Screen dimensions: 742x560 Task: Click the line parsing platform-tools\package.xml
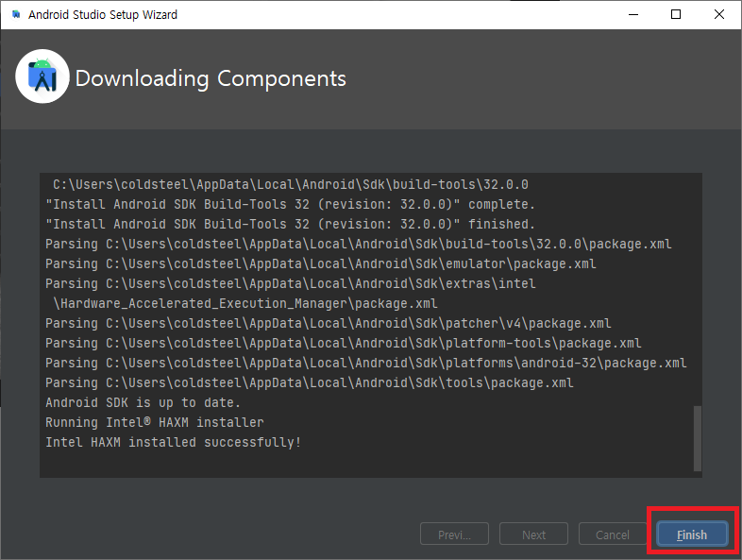pyautogui.click(x=343, y=343)
